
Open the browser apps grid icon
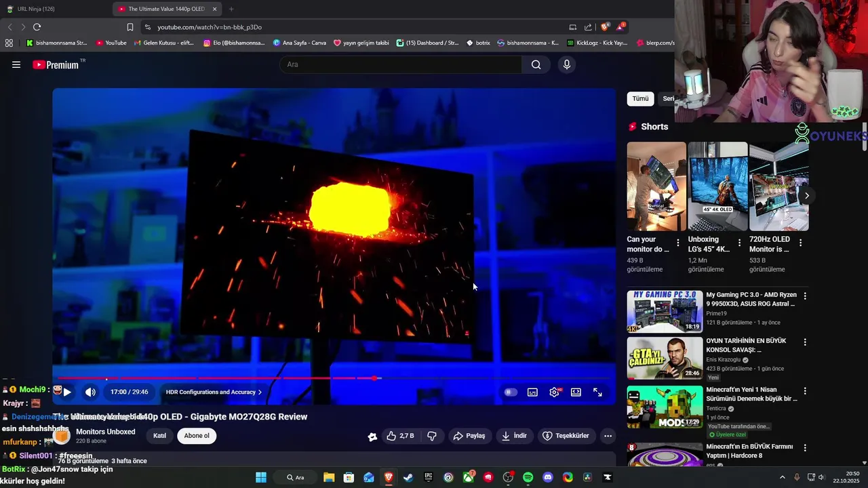[x=9, y=43]
